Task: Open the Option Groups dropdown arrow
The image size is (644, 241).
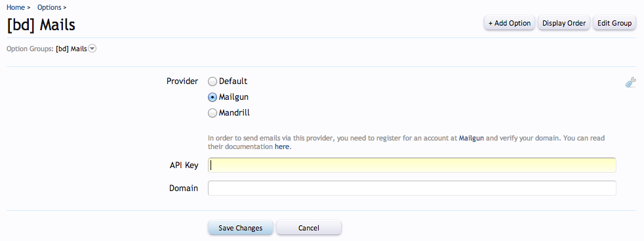Action: pos(92,49)
